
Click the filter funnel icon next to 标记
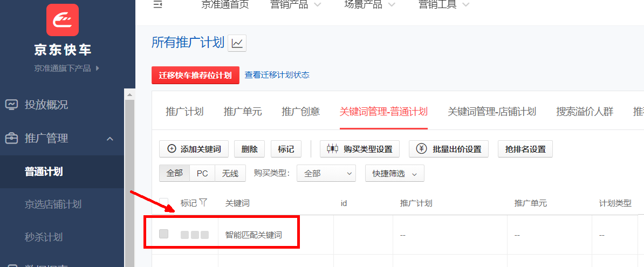pos(203,202)
